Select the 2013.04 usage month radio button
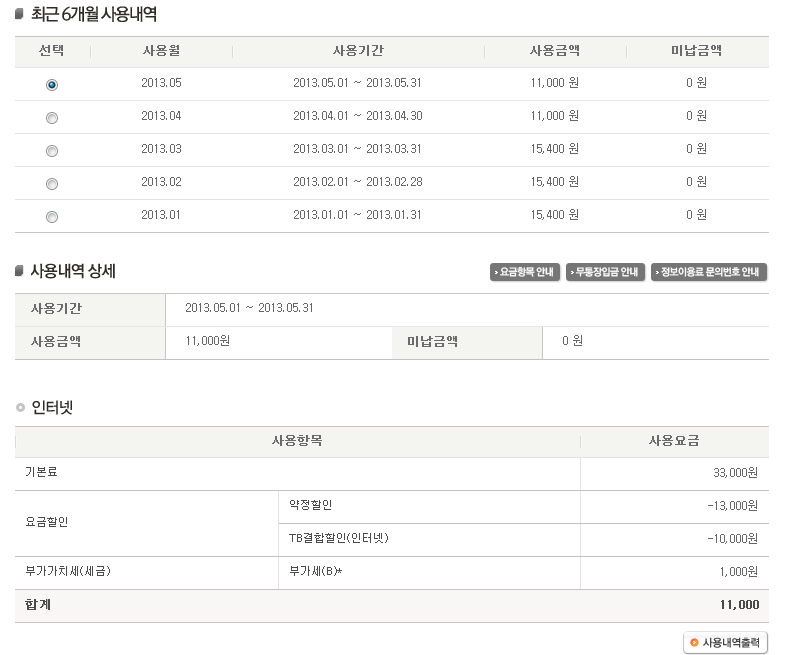This screenshot has height=655, width=785. click(52, 118)
